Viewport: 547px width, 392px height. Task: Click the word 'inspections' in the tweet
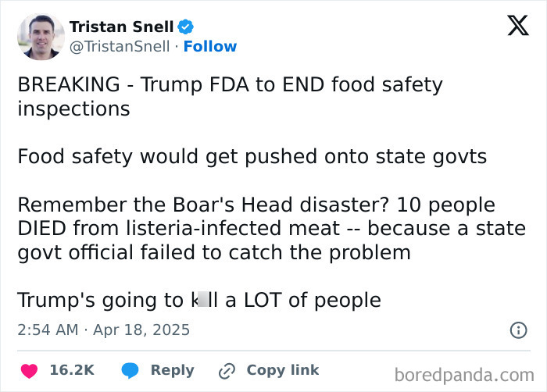coord(73,109)
